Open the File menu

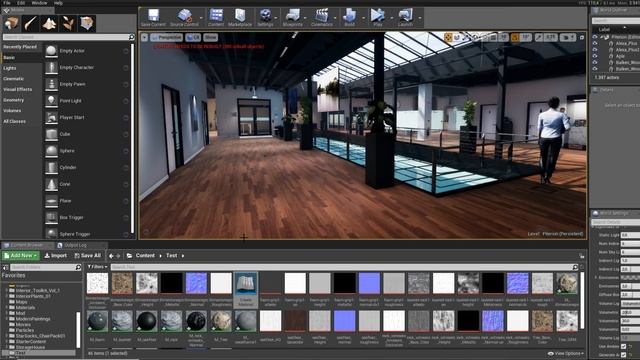click(x=7, y=3)
